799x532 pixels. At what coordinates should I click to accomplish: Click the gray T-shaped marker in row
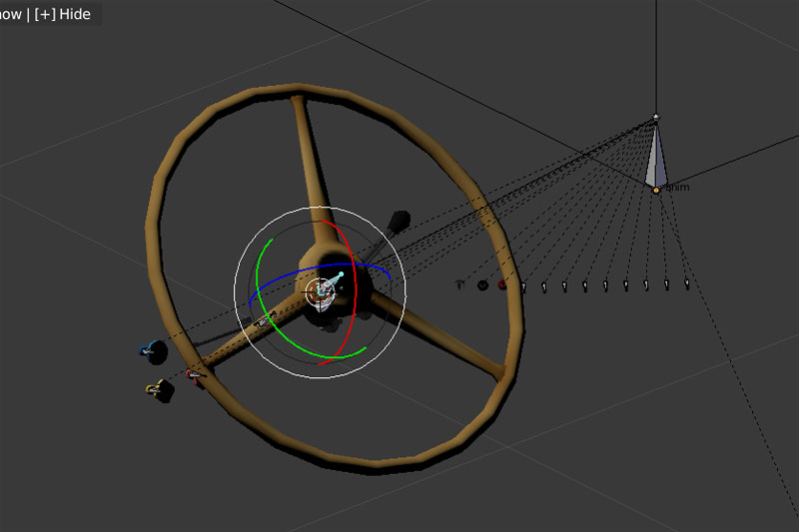(x=459, y=284)
